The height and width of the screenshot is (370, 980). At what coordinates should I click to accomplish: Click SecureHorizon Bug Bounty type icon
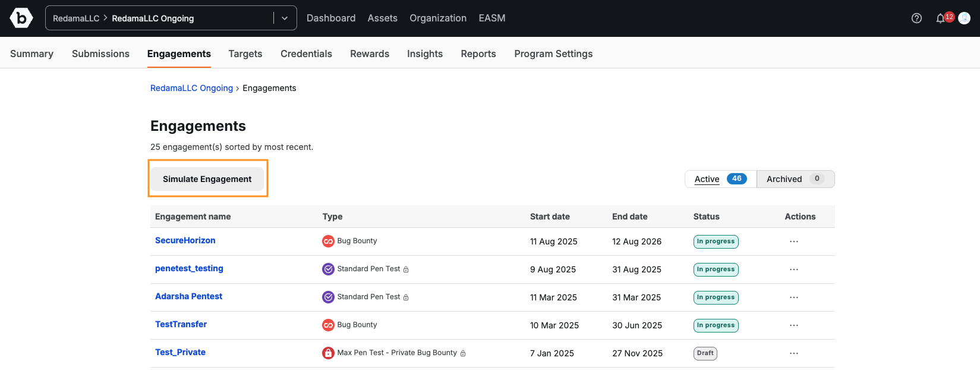point(328,242)
